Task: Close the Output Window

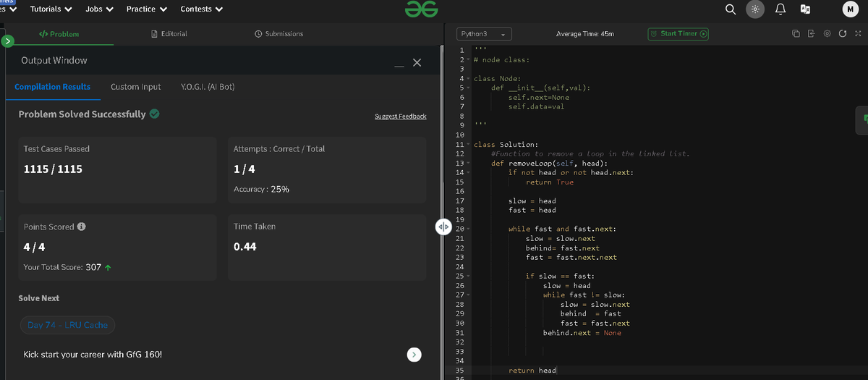Action: (416, 63)
